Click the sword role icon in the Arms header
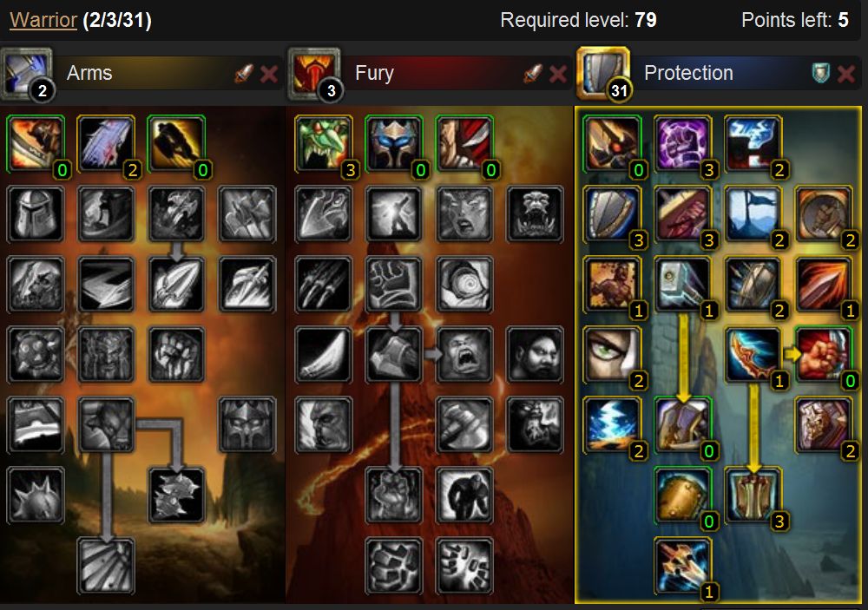868x610 pixels. coord(244,73)
